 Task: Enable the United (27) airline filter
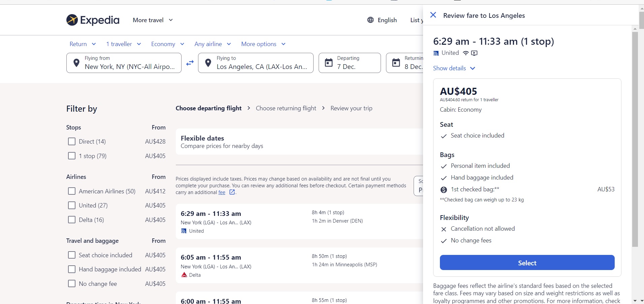pyautogui.click(x=72, y=205)
